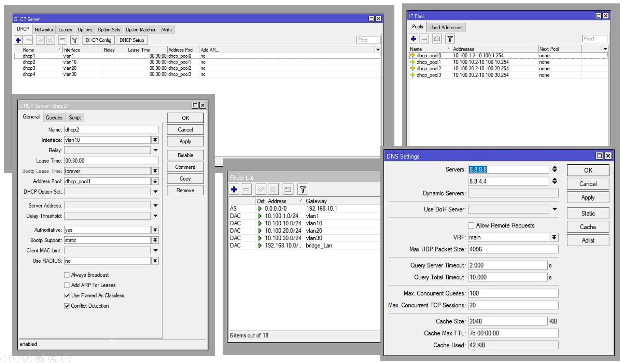Screen dimensions: 644x363
Task: Open Alerts tab in DHCP Server
Action: pos(166,30)
